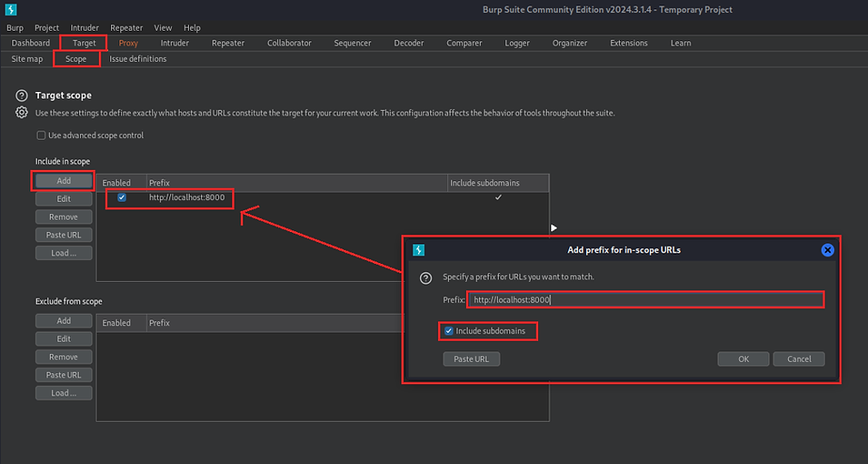The width and height of the screenshot is (868, 464).
Task: Open the Burp menu
Action: [x=15, y=27]
